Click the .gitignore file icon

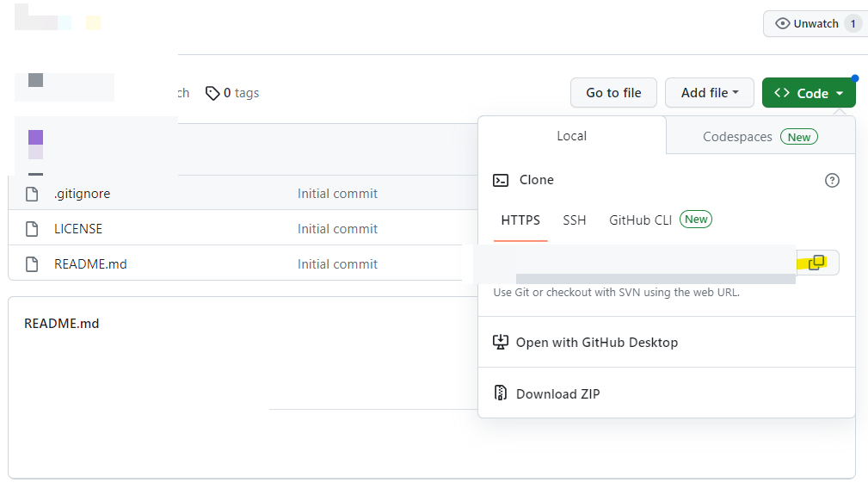32,194
